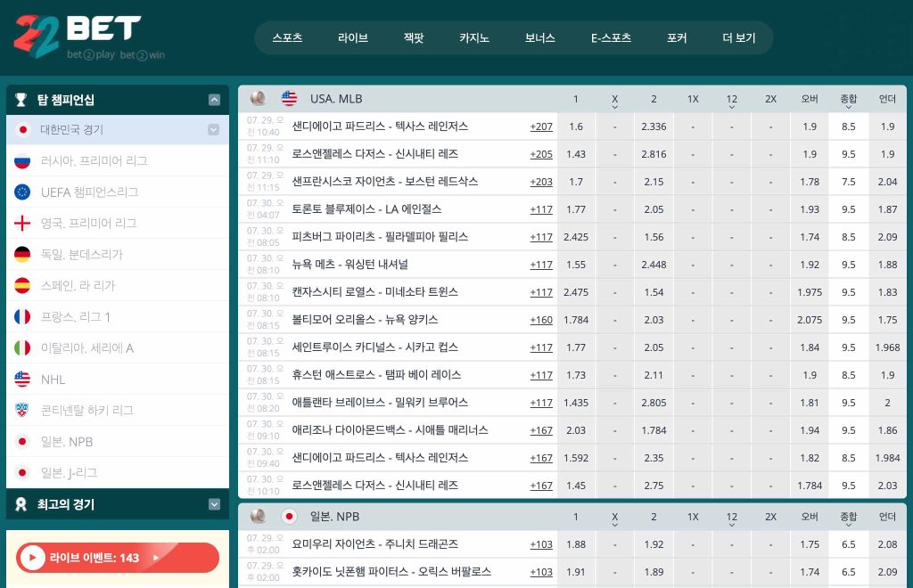Select odds 2.805 for 밀워키 브루어스 win
913x588 pixels.
coord(654,403)
